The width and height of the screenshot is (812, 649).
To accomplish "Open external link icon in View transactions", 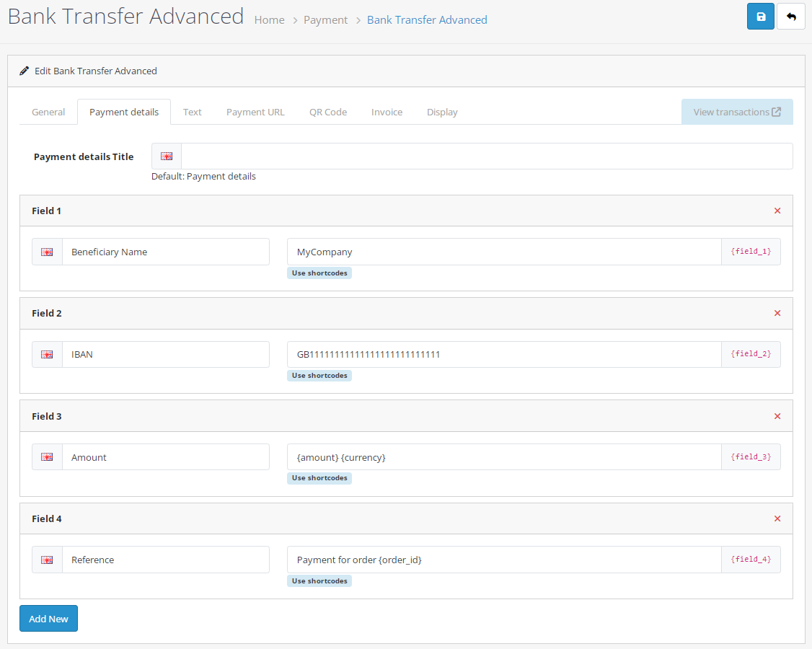I will pyautogui.click(x=776, y=112).
